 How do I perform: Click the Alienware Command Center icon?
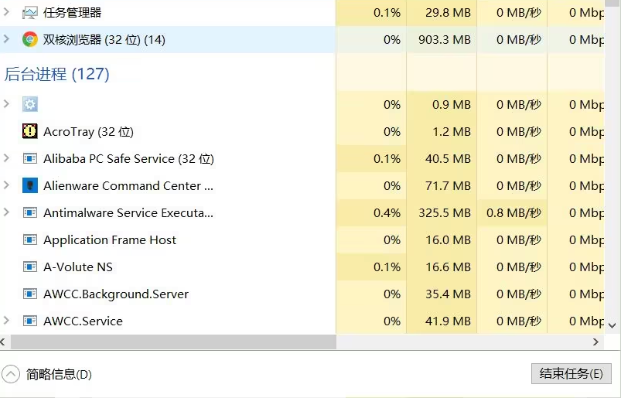pos(30,185)
